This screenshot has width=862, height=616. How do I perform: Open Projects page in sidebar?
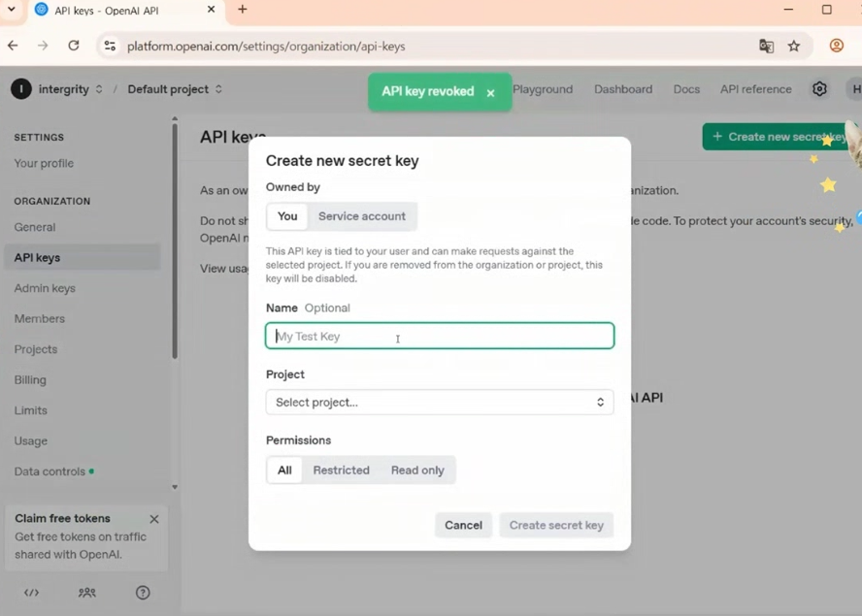click(36, 349)
